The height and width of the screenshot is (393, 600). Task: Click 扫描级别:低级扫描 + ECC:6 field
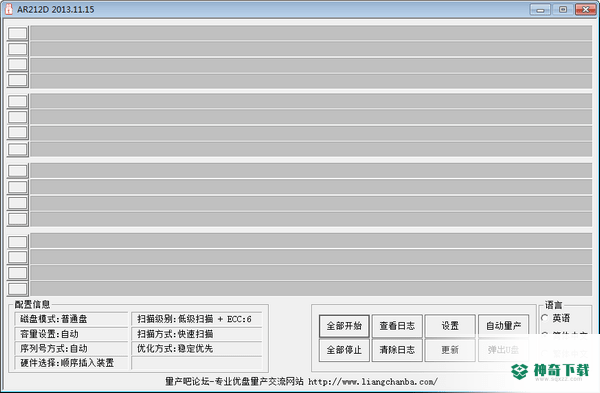pyautogui.click(x=197, y=319)
